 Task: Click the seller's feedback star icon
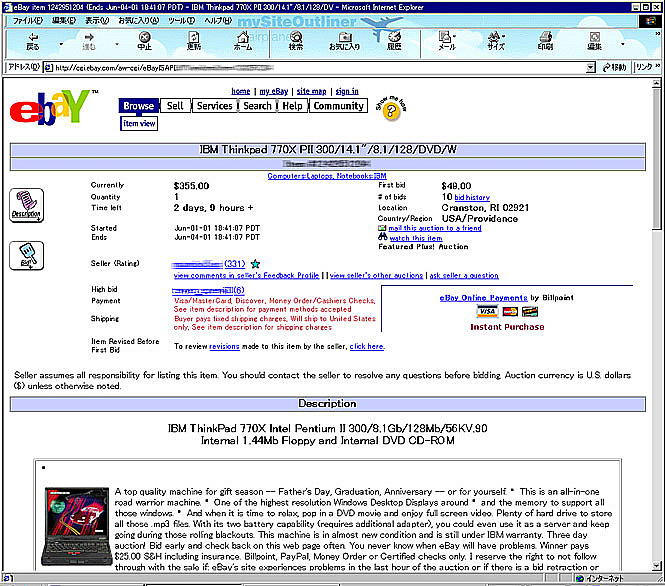pos(255,264)
